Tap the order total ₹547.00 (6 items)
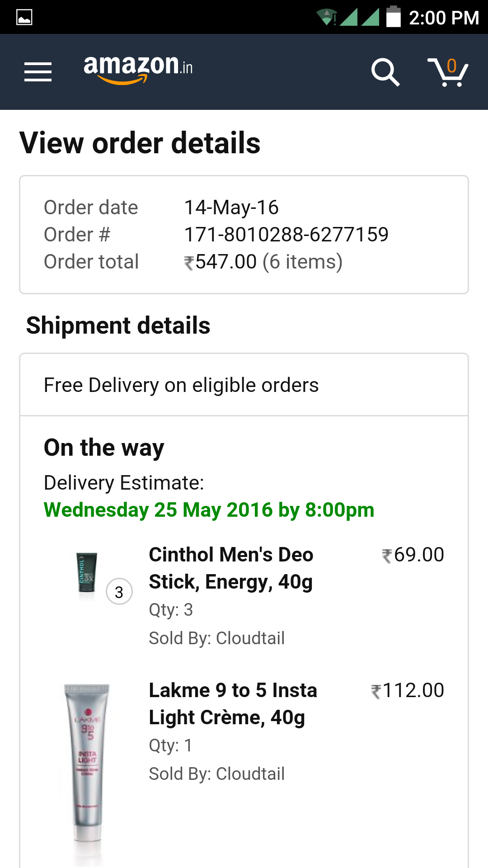This screenshot has width=488, height=868. [x=263, y=262]
